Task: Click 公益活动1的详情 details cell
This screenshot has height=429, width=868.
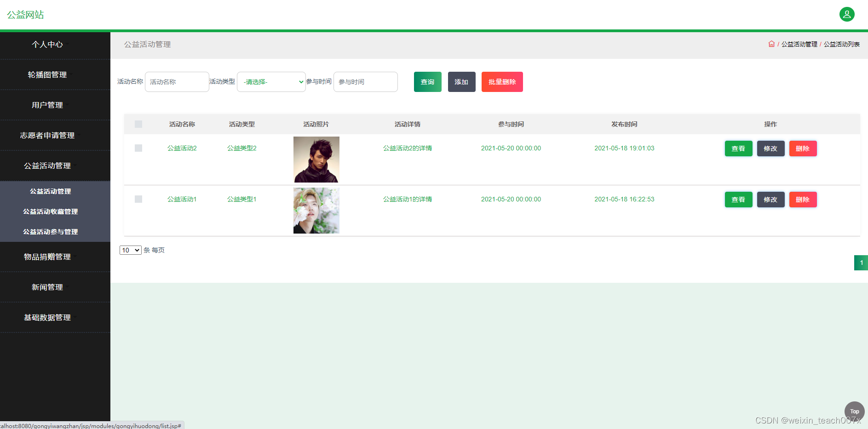Action: click(408, 199)
